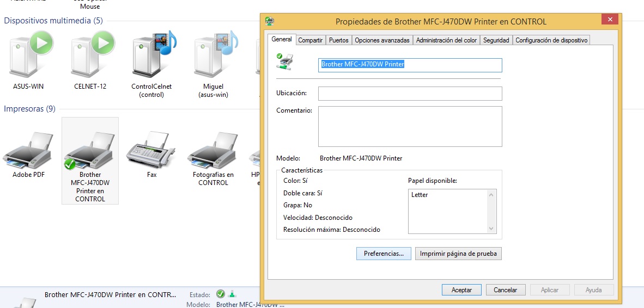Open the Configuración de dispositivo tab

[551, 40]
